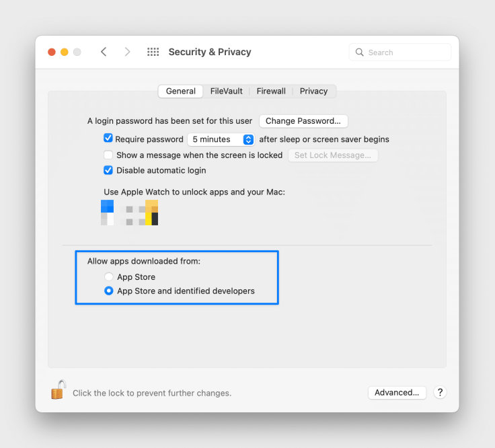Switch to the Privacy tab
Screen dimensions: 495x448
pyautogui.click(x=313, y=91)
